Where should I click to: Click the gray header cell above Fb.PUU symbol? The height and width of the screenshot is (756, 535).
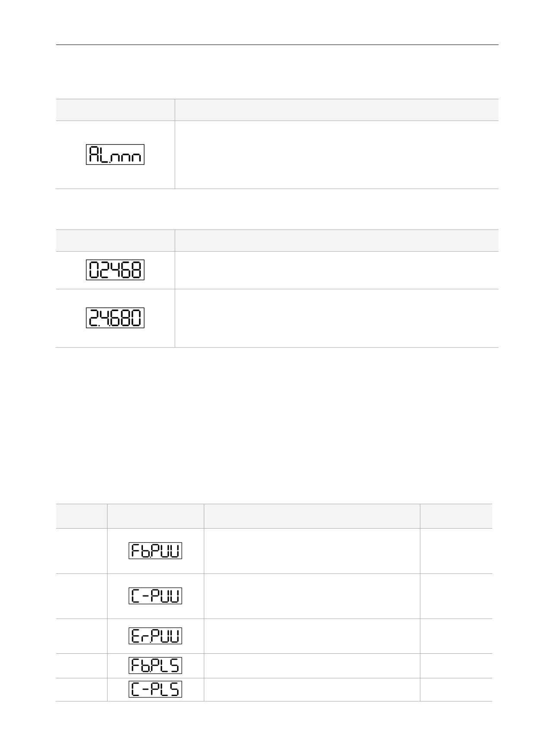click(x=155, y=516)
